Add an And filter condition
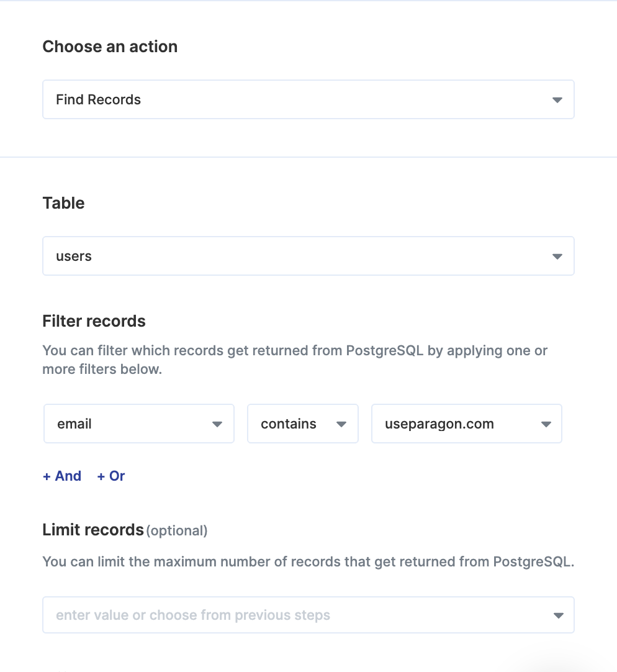Image resolution: width=617 pixels, height=672 pixels. coord(62,476)
